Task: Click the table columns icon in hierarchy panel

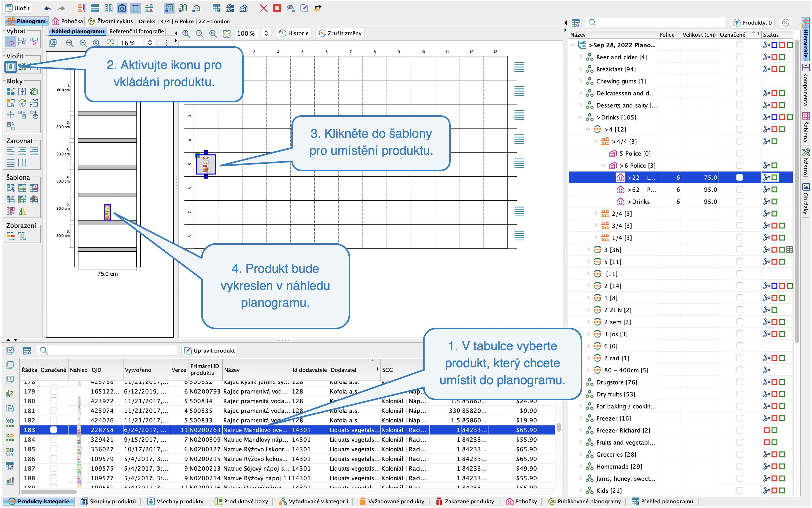Action: tap(576, 22)
